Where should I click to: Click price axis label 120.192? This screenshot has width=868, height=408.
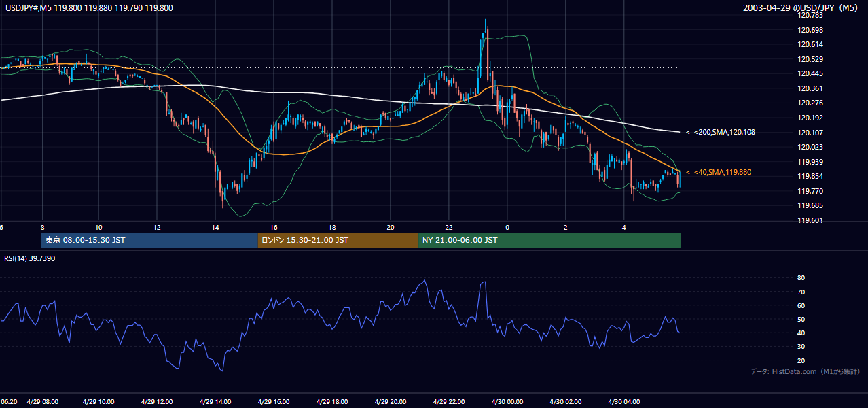pos(812,118)
